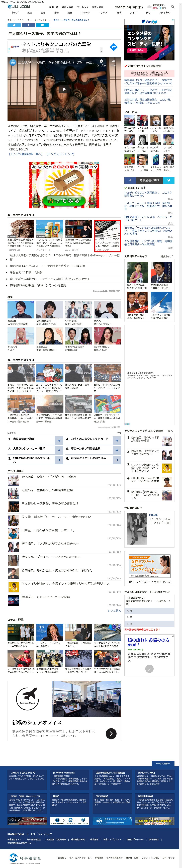The width and height of the screenshot is (182, 868).
Task: Click arrow next to 糖尿病ダイエットの朝ごはん
Action: (x=117, y=460)
